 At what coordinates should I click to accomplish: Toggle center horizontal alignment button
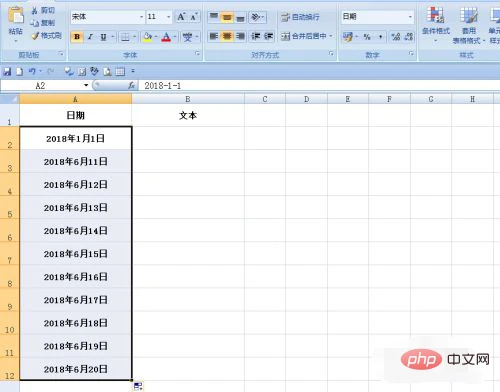click(227, 36)
